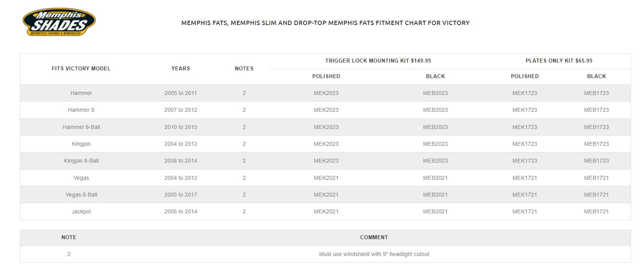The width and height of the screenshot is (644, 272).
Task: Click Jackpot polished plates MEK1721
Action: pos(525,211)
